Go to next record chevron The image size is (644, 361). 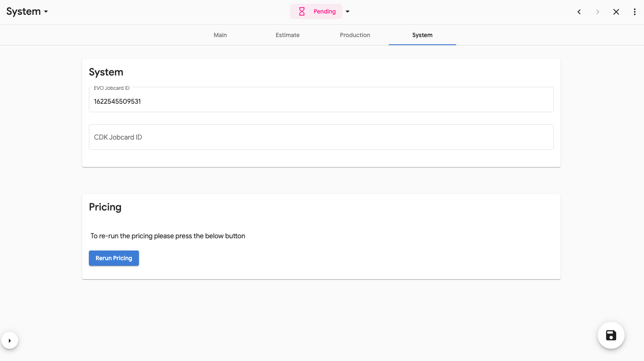[x=597, y=12]
